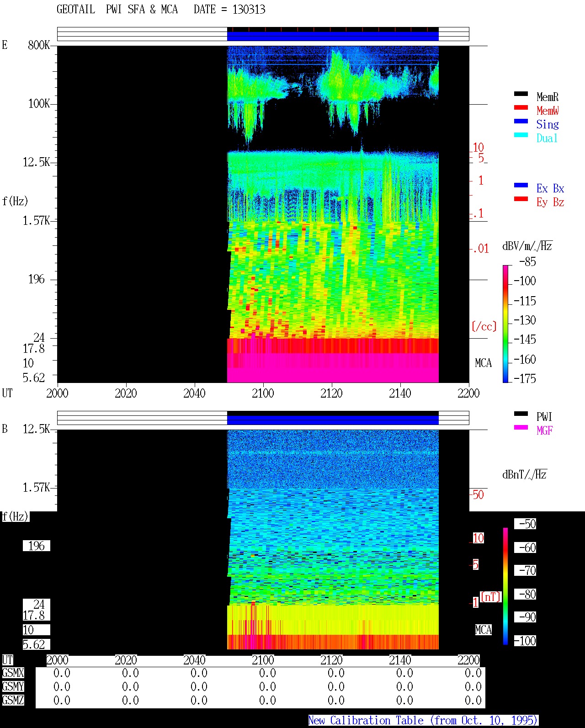Click the blue Ex Bx legend swatch
The image size is (585, 728).
pyautogui.click(x=521, y=185)
